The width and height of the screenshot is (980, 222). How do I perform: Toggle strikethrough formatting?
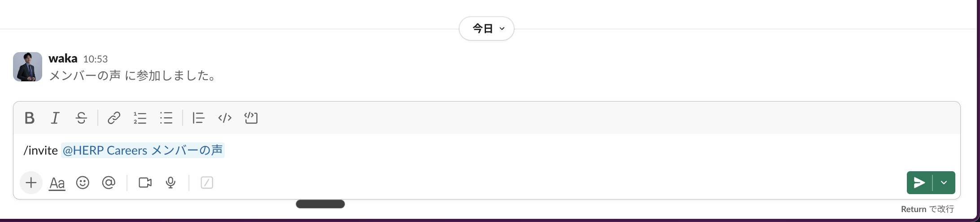pyautogui.click(x=81, y=118)
